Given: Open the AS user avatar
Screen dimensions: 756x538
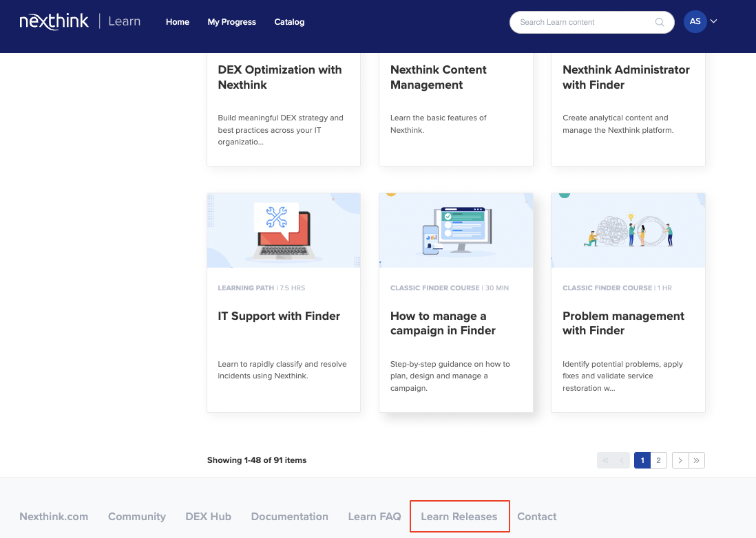Looking at the screenshot, I should (x=695, y=21).
